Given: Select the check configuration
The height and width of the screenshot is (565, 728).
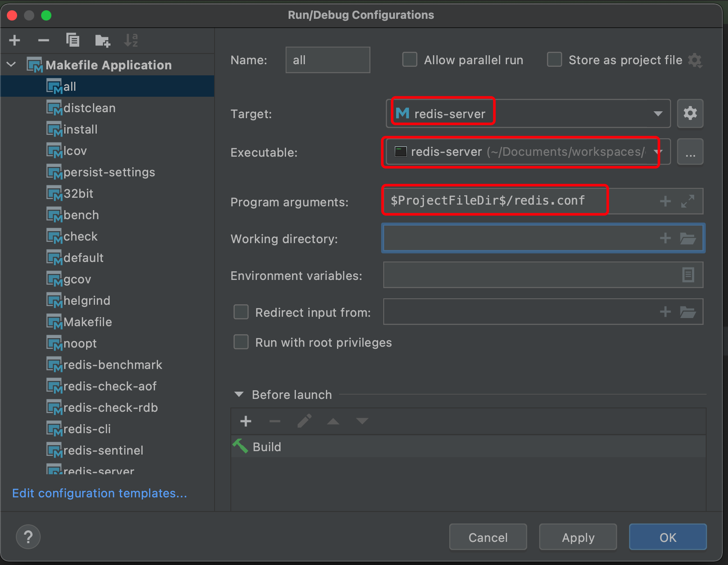Looking at the screenshot, I should 107,236.
